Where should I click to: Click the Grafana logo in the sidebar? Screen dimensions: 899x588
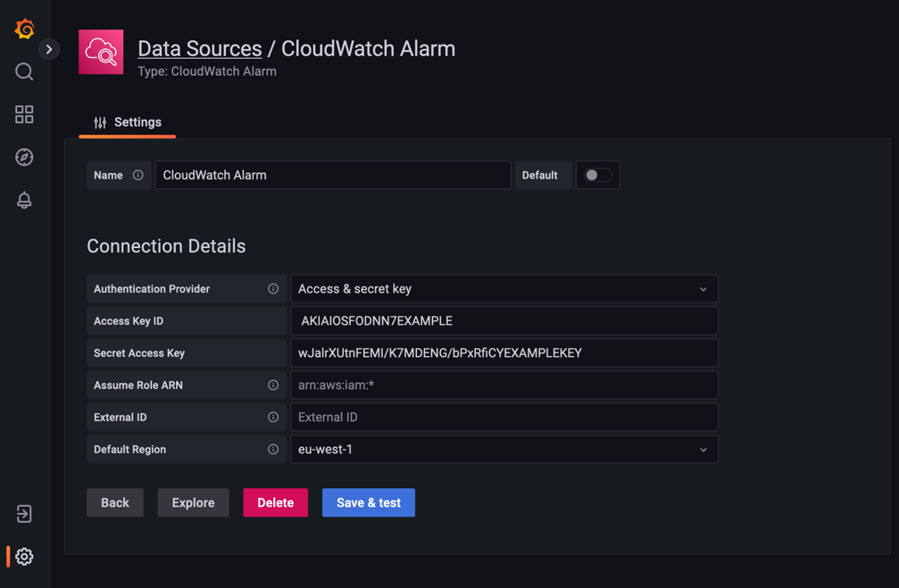[23, 29]
